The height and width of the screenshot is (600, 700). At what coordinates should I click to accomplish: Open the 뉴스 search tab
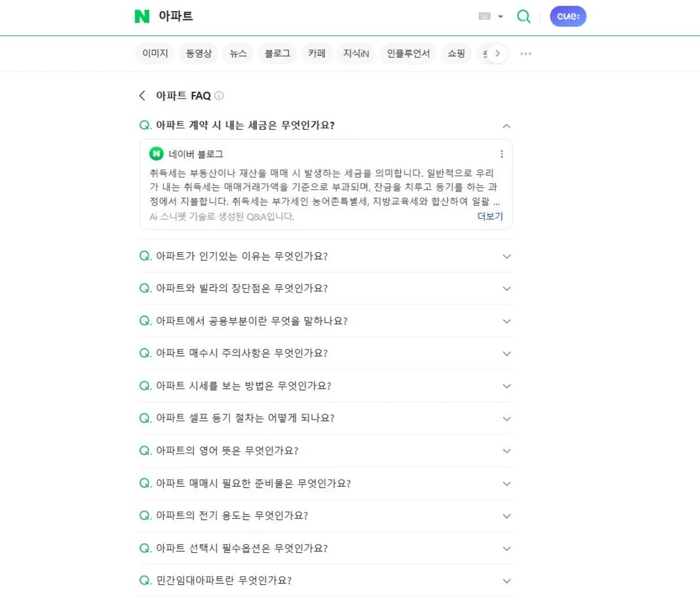point(238,53)
